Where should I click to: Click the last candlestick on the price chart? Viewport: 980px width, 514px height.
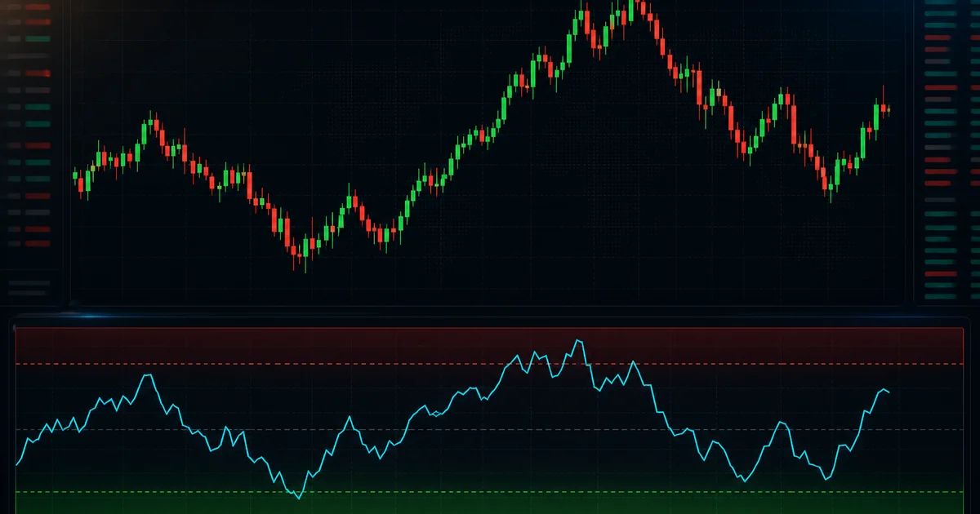click(x=889, y=109)
